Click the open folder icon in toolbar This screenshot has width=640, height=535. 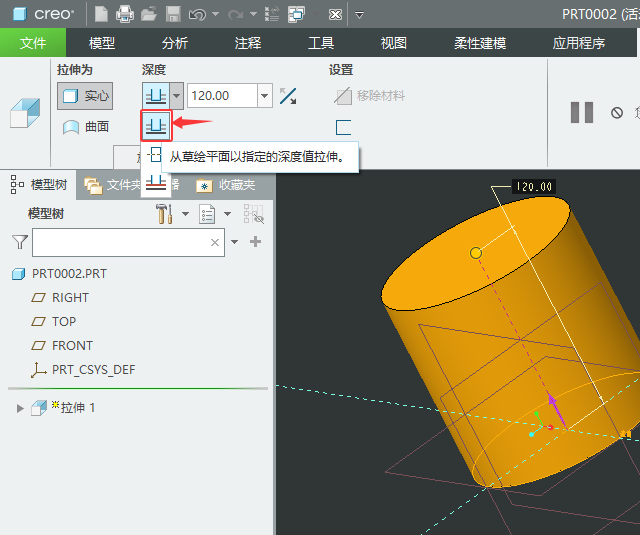pos(149,14)
